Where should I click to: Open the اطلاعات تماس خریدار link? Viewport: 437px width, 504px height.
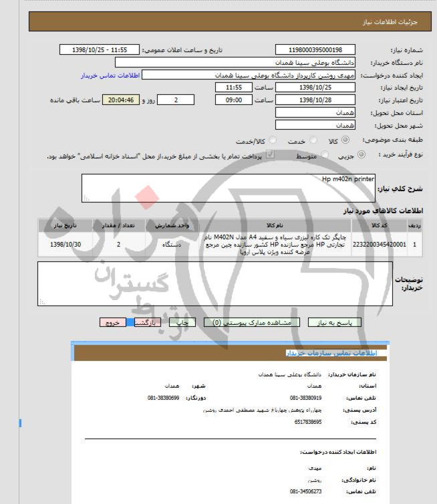coord(110,76)
